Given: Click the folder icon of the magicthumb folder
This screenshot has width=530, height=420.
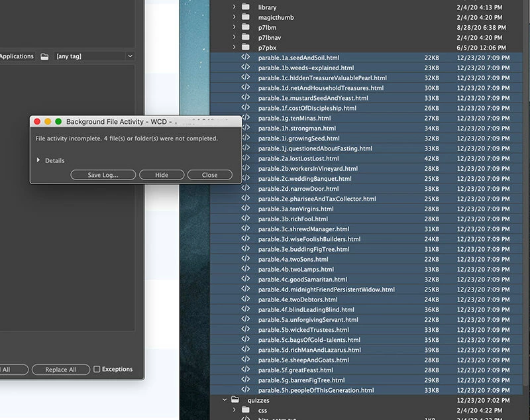Looking at the screenshot, I should [x=246, y=17].
